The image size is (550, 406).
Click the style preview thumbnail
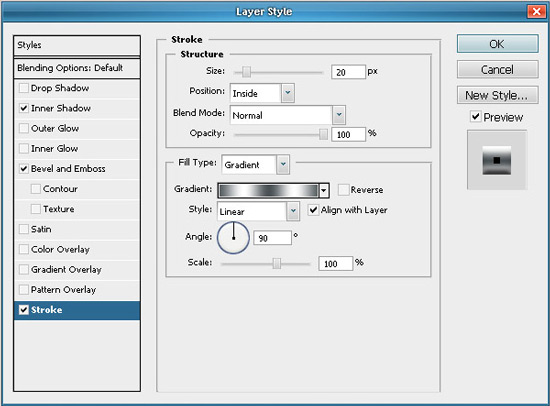coord(497,160)
